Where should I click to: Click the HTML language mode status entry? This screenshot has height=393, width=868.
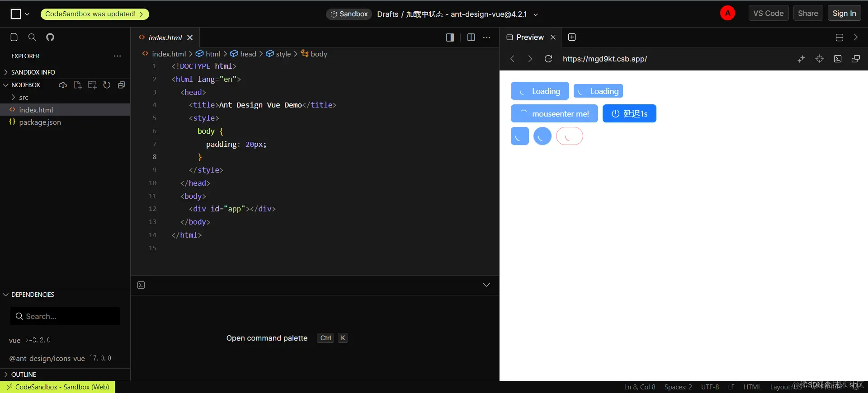coord(752,387)
